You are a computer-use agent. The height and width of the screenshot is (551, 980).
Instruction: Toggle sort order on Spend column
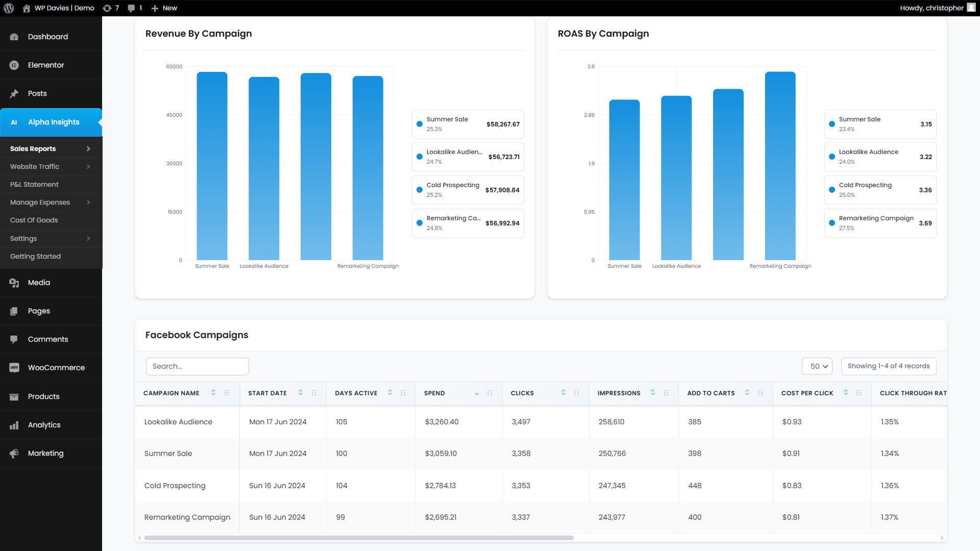[x=477, y=393]
